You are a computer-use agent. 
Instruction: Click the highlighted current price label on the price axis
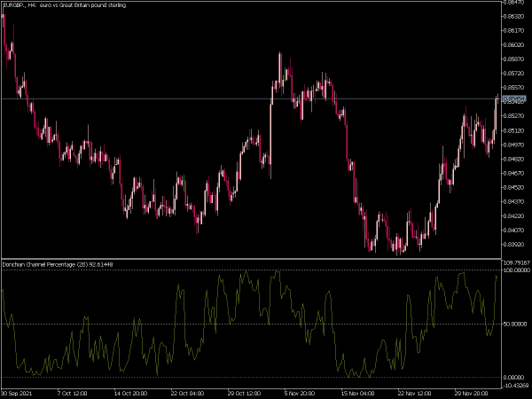pyautogui.click(x=514, y=98)
